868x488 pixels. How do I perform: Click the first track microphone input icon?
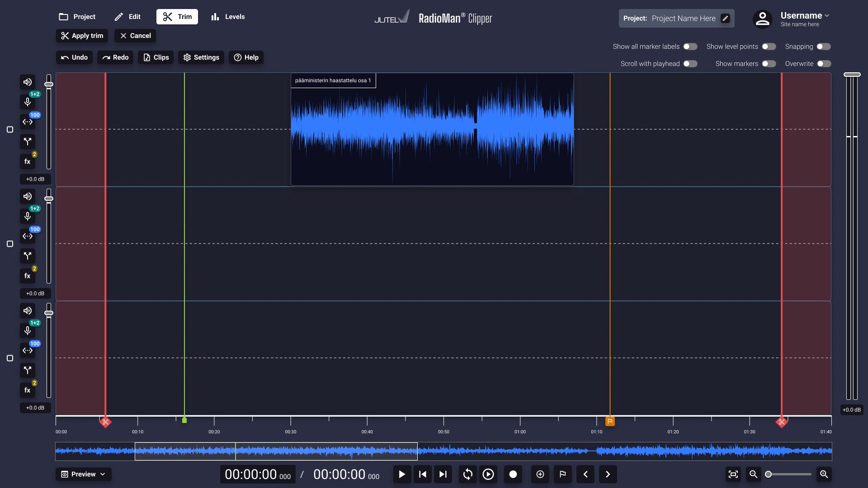click(28, 102)
